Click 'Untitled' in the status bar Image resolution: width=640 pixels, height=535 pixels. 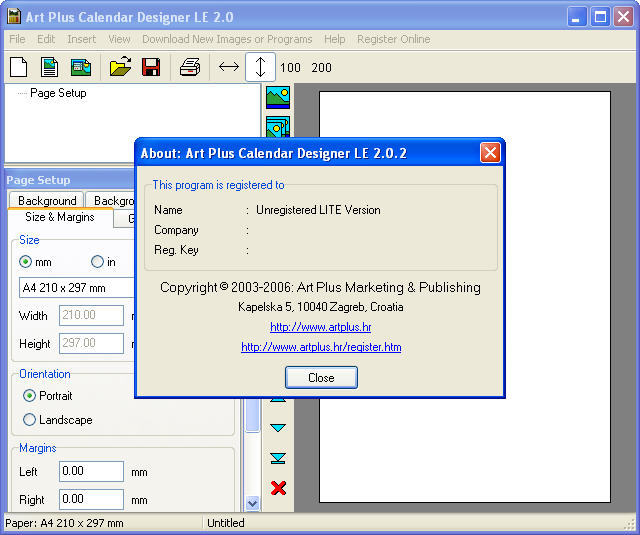(226, 523)
